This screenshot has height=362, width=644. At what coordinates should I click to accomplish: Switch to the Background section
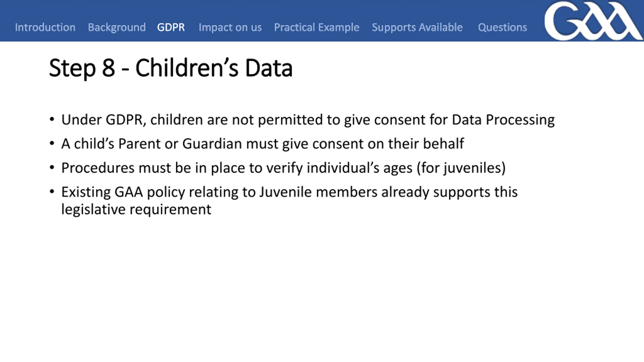click(117, 27)
